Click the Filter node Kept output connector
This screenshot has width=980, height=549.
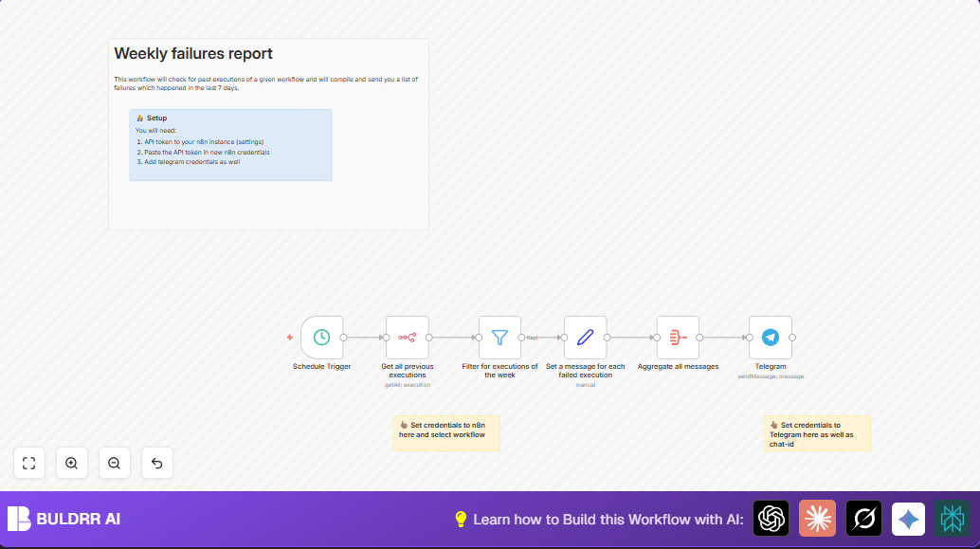(x=521, y=337)
